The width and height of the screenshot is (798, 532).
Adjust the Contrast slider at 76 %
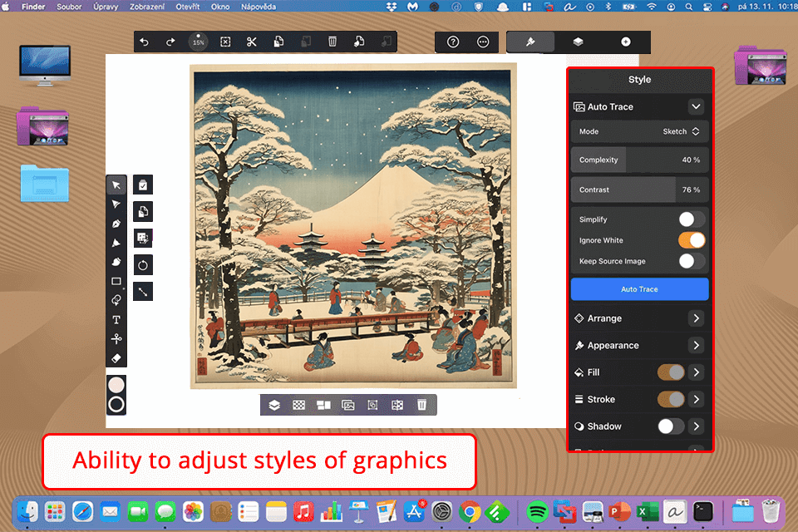(x=640, y=190)
